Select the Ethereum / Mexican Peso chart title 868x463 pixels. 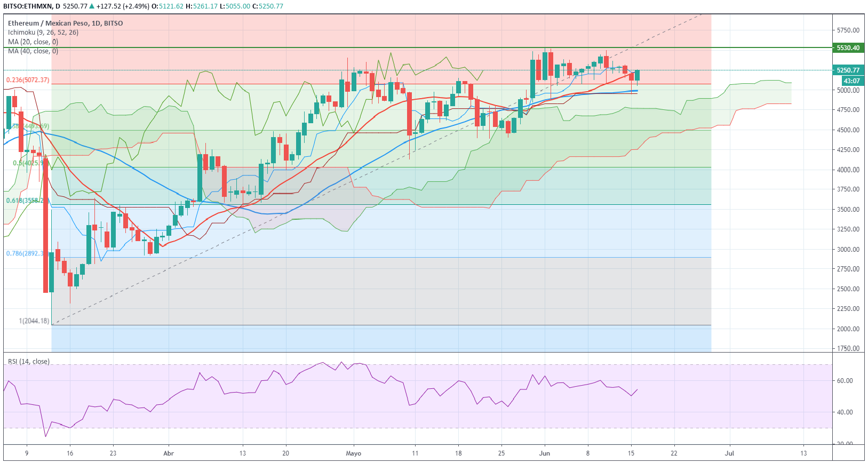65,23
